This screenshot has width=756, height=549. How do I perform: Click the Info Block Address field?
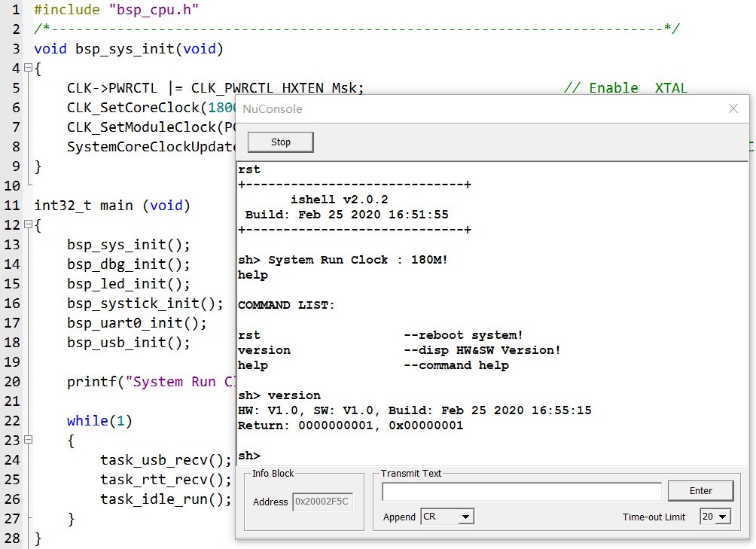tap(322, 502)
